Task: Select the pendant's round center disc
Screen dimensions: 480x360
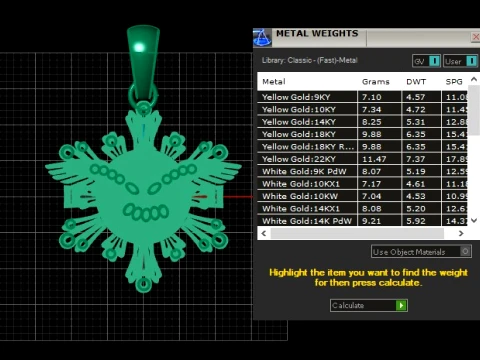Action: (143, 197)
